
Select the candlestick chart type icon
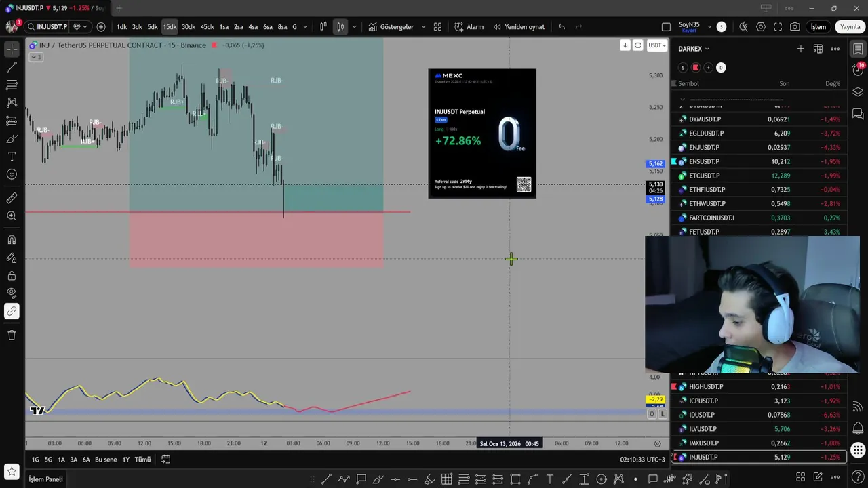pyautogui.click(x=340, y=27)
